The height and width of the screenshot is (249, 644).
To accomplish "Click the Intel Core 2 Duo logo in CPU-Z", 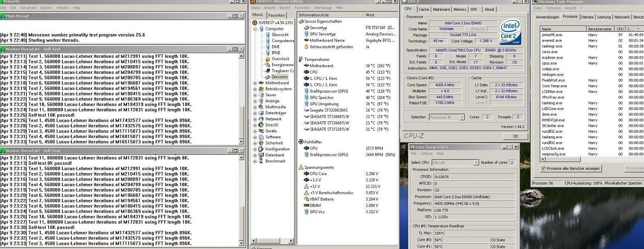I will point(511,32).
